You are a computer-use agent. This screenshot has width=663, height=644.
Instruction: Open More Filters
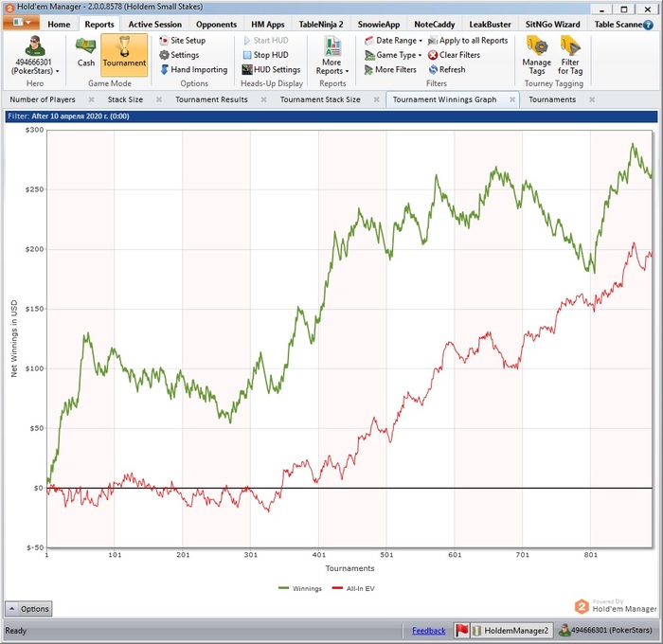(x=390, y=69)
